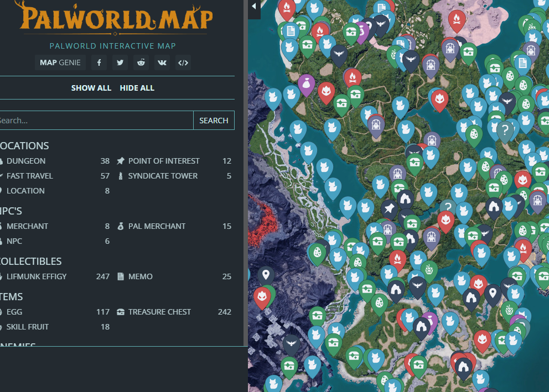The height and width of the screenshot is (392, 549).
Task: Focus the search input field
Action: point(94,121)
